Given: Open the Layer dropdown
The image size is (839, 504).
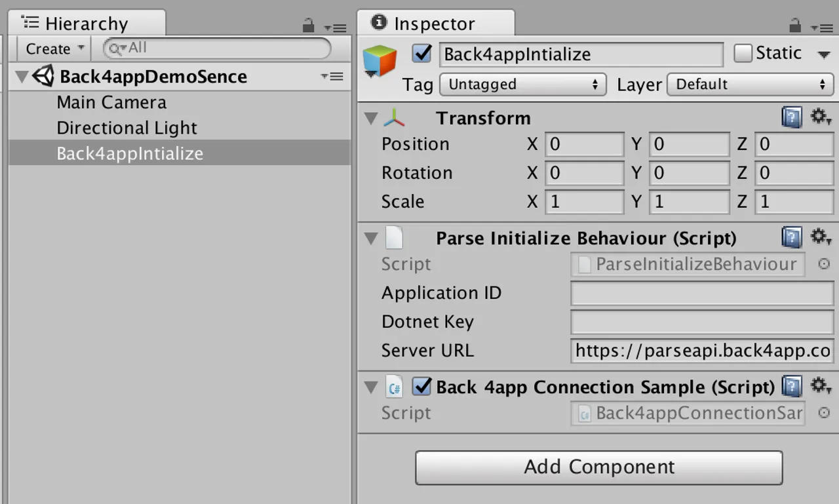Looking at the screenshot, I should pyautogui.click(x=749, y=84).
